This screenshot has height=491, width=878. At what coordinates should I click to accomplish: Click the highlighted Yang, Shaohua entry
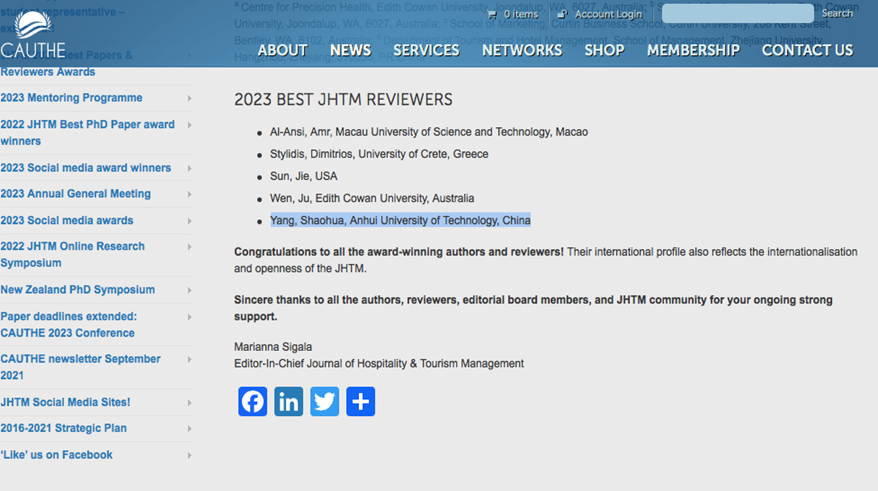(x=400, y=221)
